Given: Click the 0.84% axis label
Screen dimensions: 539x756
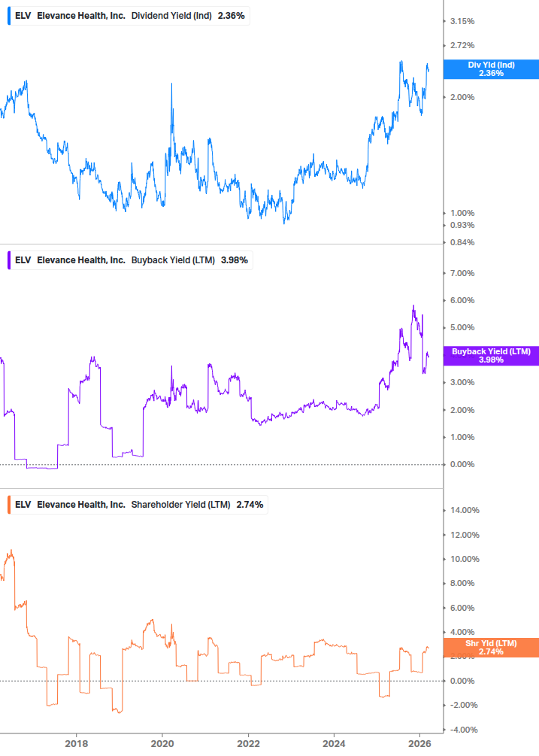Looking at the screenshot, I should pyautogui.click(x=462, y=242).
